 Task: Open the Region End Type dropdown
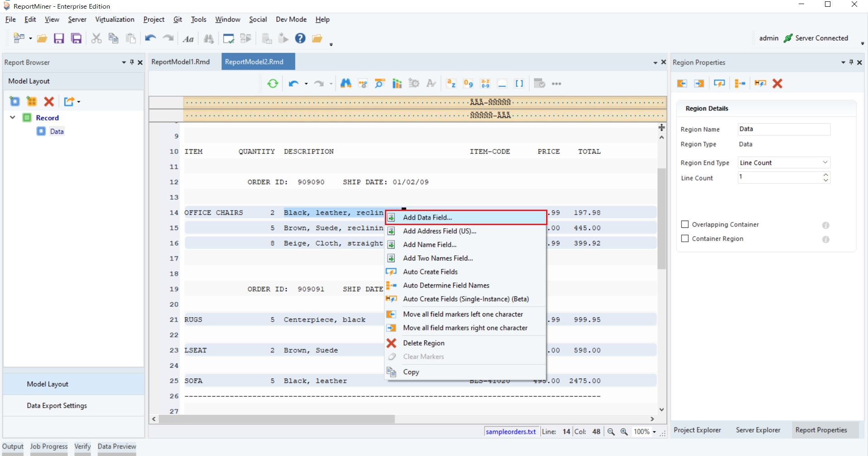[x=784, y=163]
